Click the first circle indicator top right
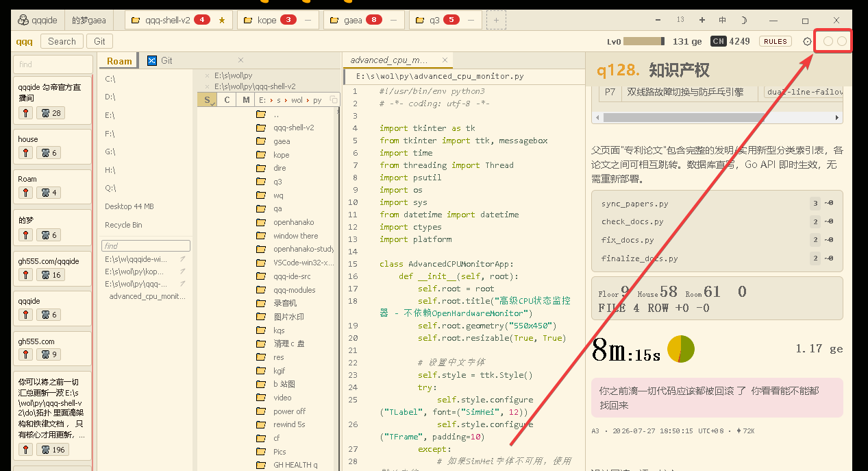 [828, 41]
